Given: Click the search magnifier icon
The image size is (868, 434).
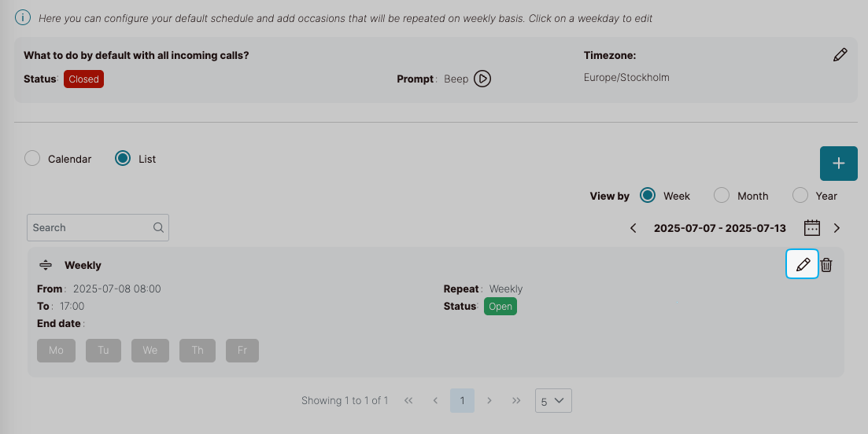Looking at the screenshot, I should click(x=158, y=228).
